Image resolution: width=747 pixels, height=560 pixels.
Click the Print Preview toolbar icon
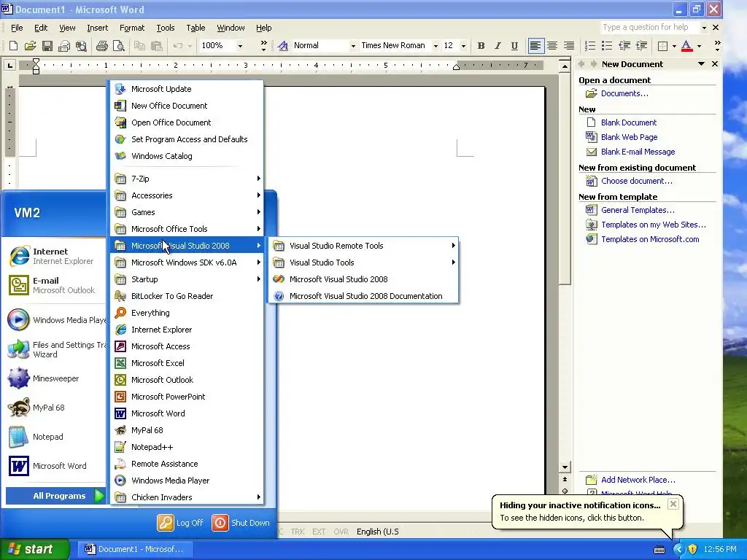tap(119, 46)
